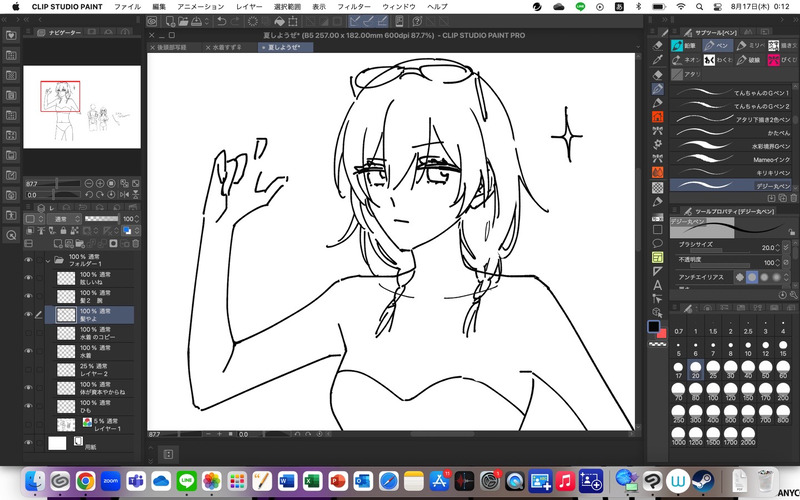This screenshot has width=800, height=500.
Task: Choose the 破線 sub tool group
Action: 749,60
